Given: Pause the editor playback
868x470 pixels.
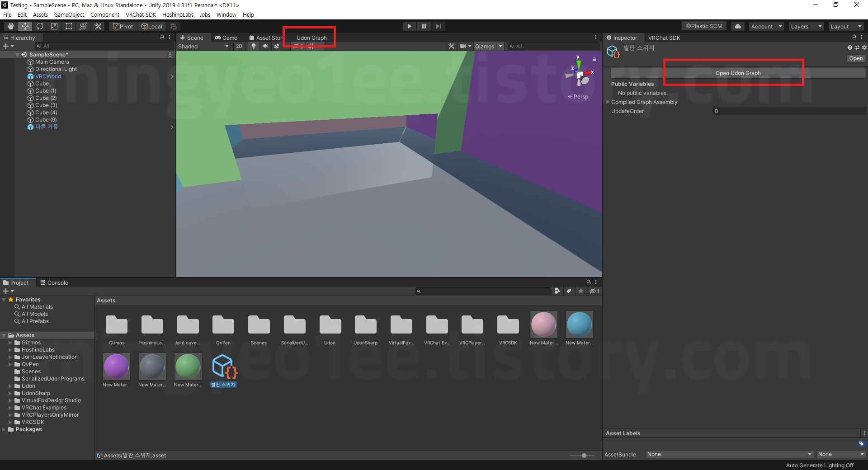Looking at the screenshot, I should [424, 26].
